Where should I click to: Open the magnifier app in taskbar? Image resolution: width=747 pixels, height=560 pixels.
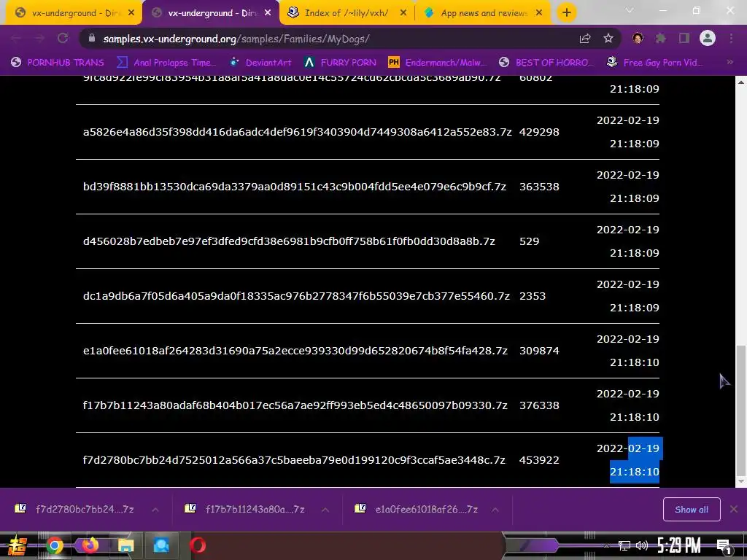161,545
